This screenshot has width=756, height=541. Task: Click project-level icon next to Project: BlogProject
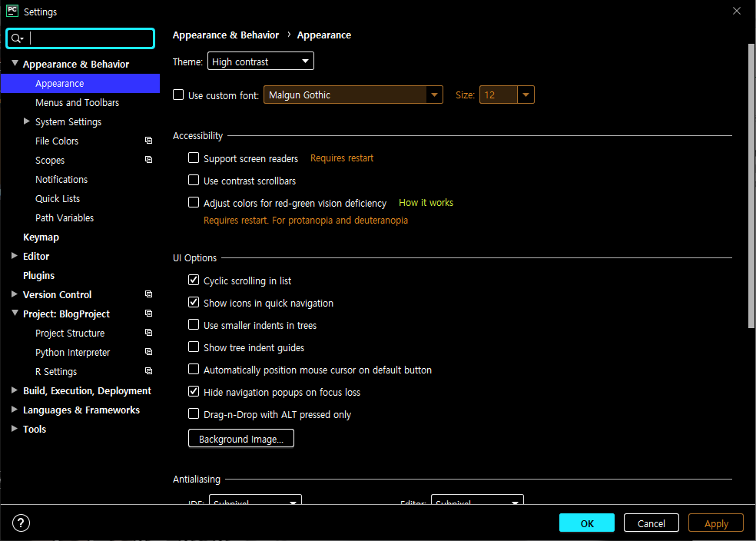[148, 314]
